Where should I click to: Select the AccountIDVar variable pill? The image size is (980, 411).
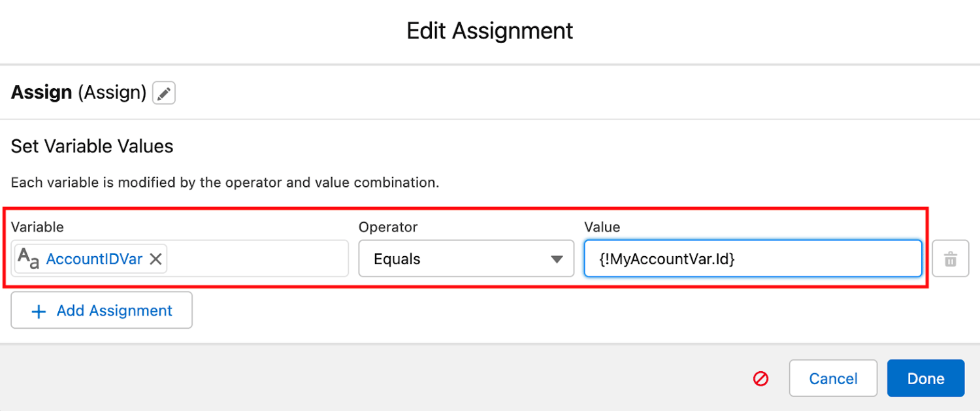93,259
